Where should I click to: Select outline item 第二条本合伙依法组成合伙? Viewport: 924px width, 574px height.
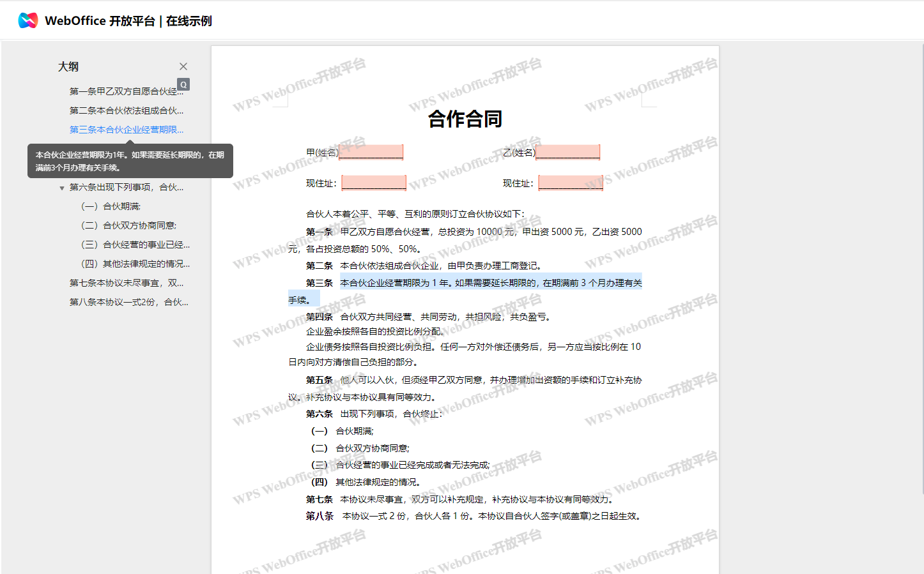127,110
